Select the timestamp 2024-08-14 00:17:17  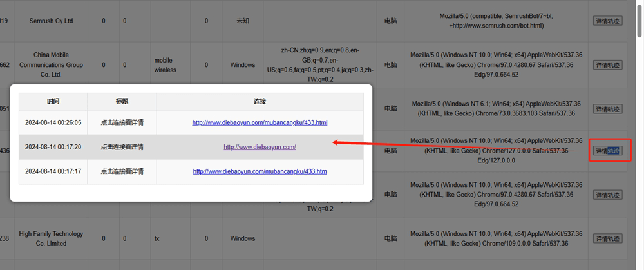[x=53, y=171]
